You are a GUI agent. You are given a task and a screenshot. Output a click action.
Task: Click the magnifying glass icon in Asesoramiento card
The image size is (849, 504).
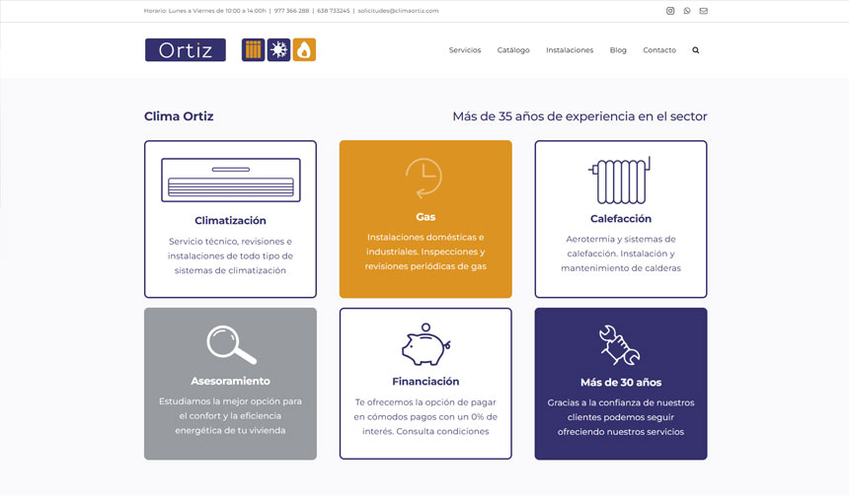click(231, 344)
